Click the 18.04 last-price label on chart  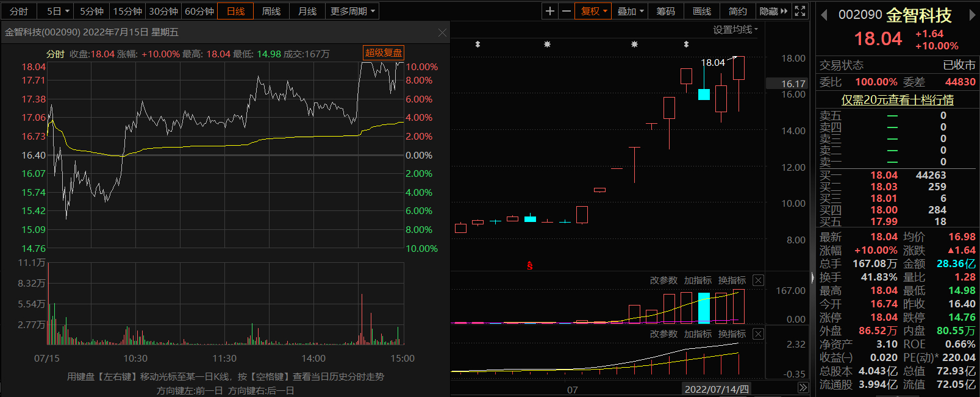click(713, 63)
